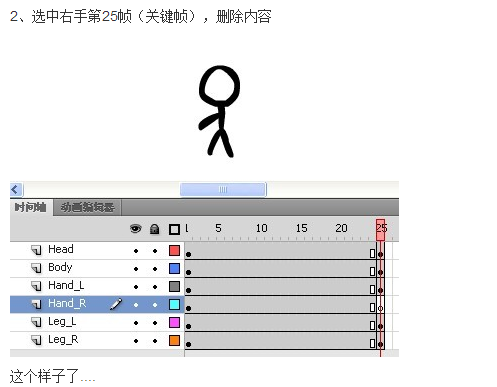The width and height of the screenshot is (497, 387).
Task: Click the magenta Leg_L layer color swatch
Action: pos(174,322)
